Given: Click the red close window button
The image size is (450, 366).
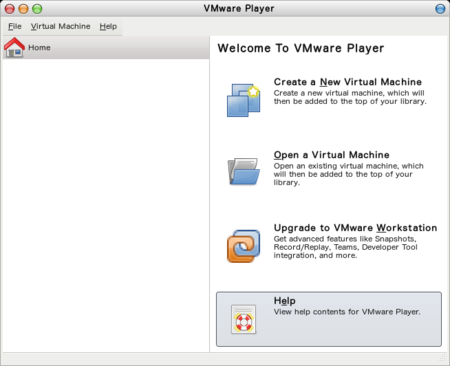Looking at the screenshot, I should [10, 9].
